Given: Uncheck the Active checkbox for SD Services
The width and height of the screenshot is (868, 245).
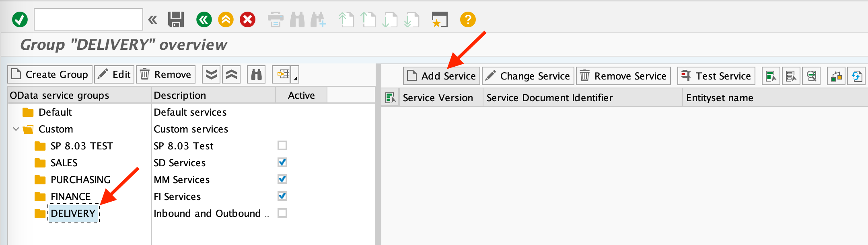Looking at the screenshot, I should coord(282,162).
